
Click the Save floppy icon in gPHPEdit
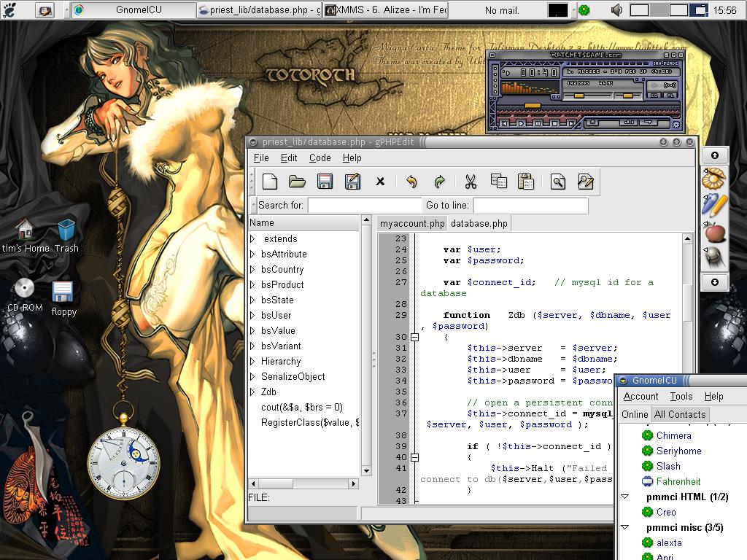click(x=325, y=182)
